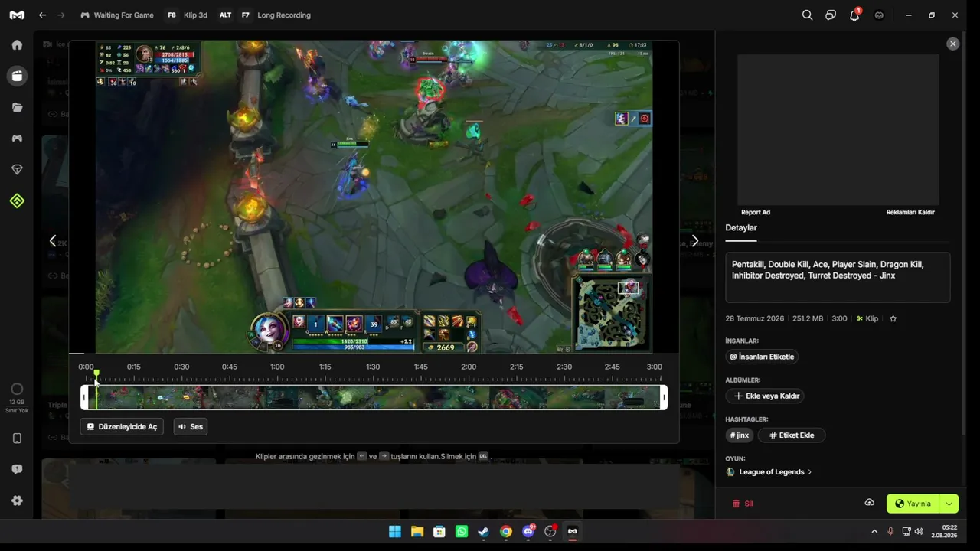Viewport: 980px width, 551px height.
Task: Open the Windows Start menu
Action: [395, 532]
